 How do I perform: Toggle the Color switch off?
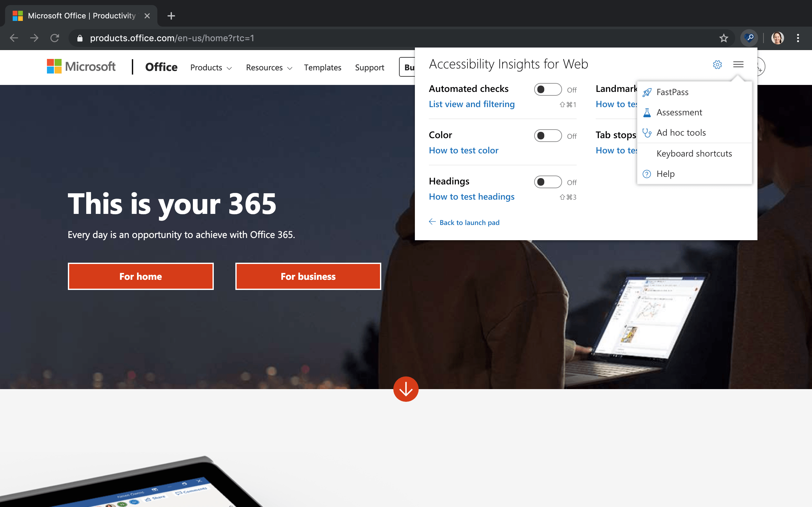pos(547,135)
